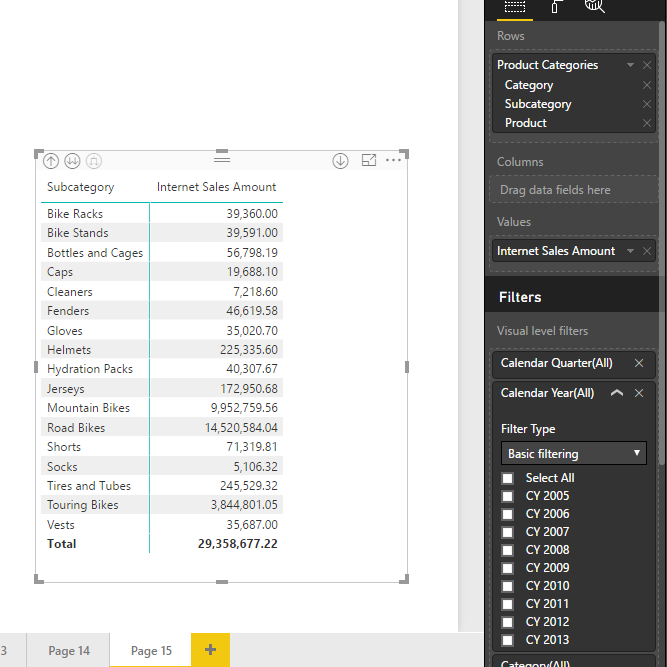Screen dimensions: 667x667
Task: Toggle drill down mode arrow icon
Action: point(340,161)
